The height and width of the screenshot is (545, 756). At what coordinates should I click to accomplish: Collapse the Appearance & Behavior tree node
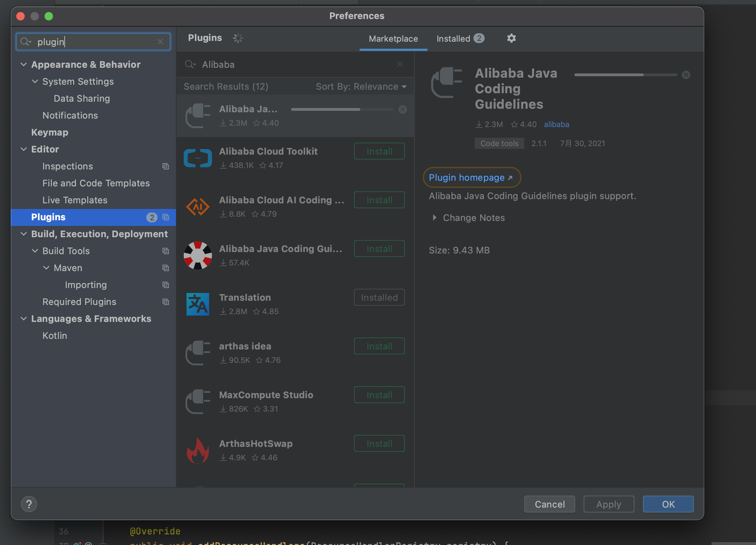click(24, 65)
